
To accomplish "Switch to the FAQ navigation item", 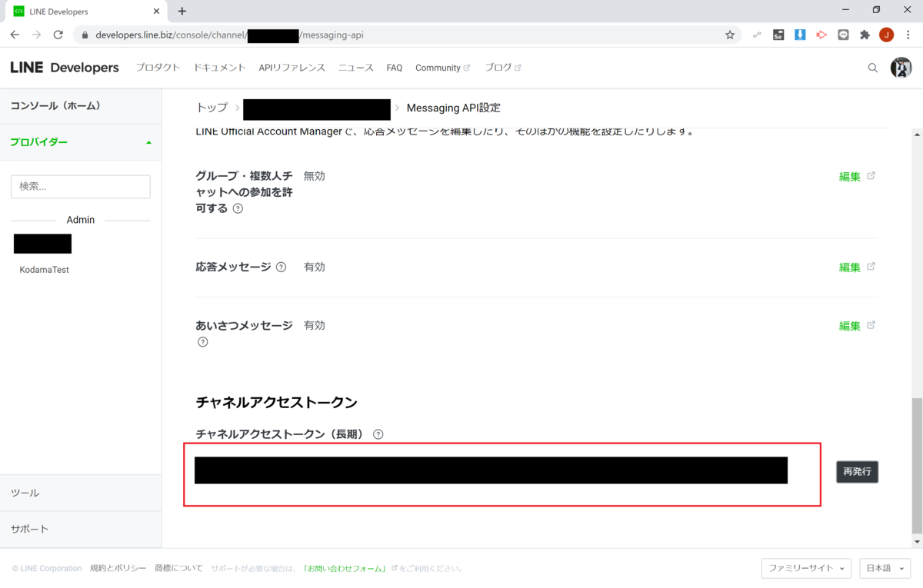I will click(x=394, y=68).
